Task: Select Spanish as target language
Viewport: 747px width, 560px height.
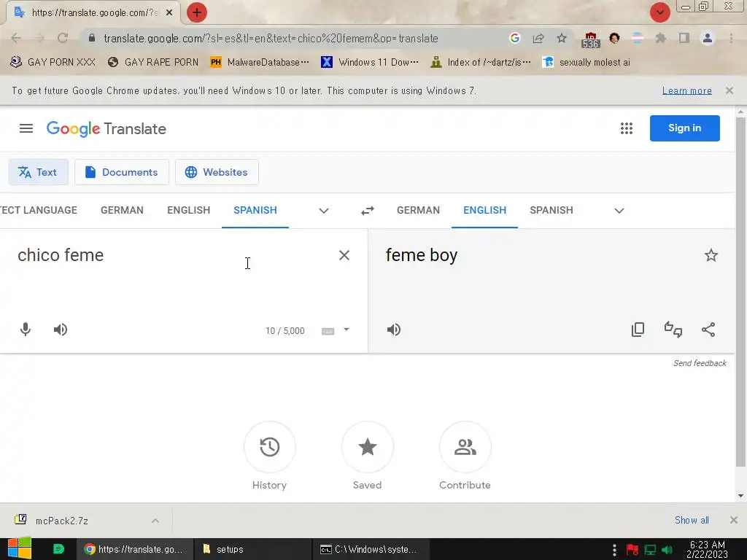Action: [551, 210]
